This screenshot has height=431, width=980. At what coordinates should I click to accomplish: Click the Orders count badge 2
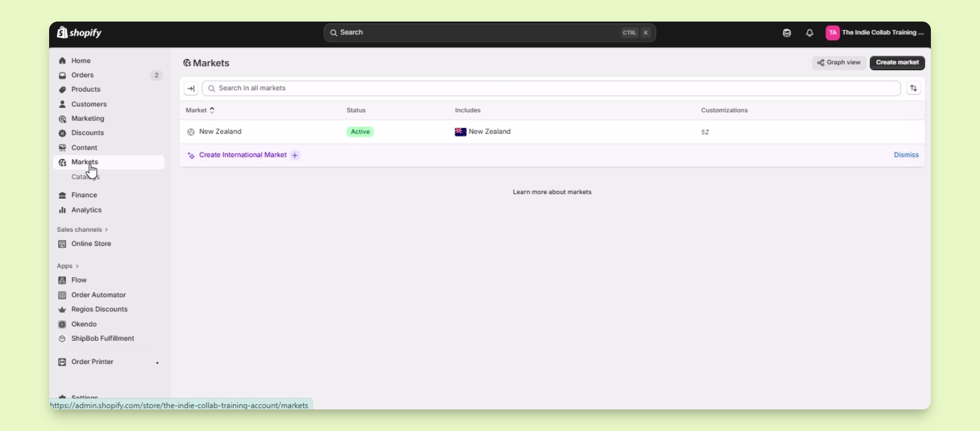pyautogui.click(x=156, y=75)
